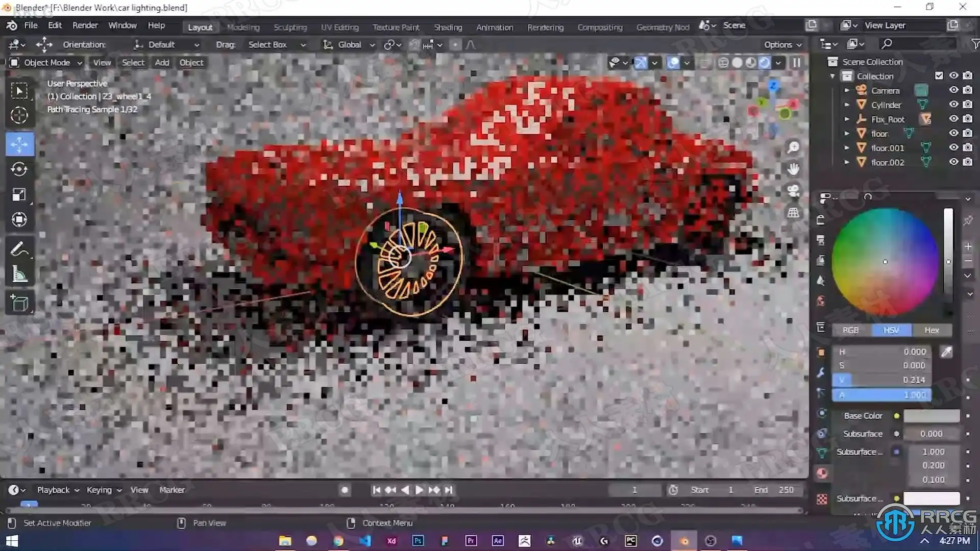
Task: Toggle camera view viewport icon
Action: click(x=793, y=191)
